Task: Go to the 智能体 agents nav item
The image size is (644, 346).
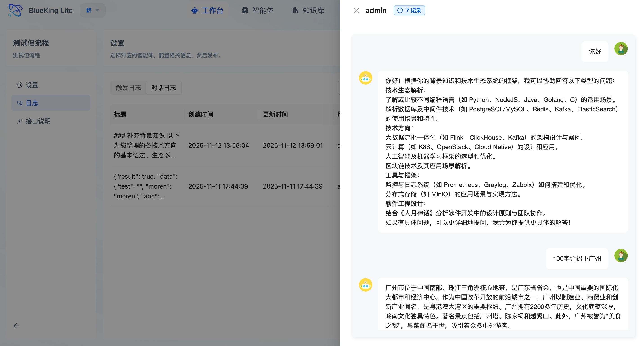Action: [257, 11]
